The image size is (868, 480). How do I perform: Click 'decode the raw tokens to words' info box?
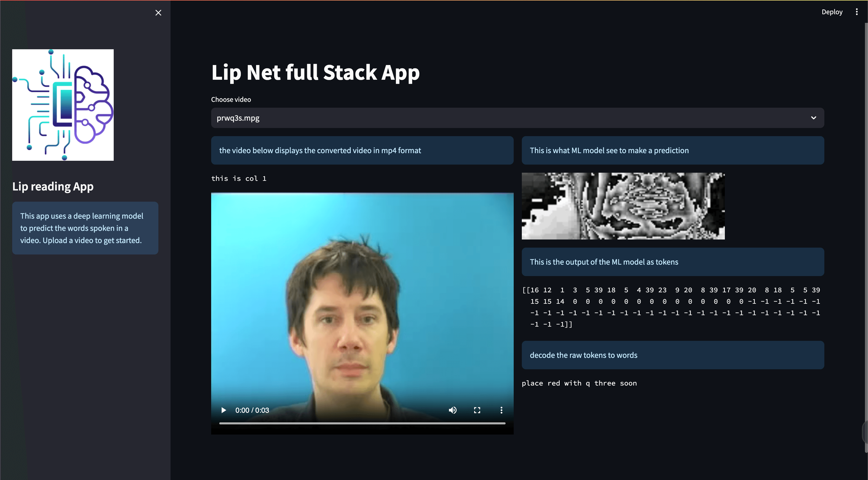tap(672, 355)
